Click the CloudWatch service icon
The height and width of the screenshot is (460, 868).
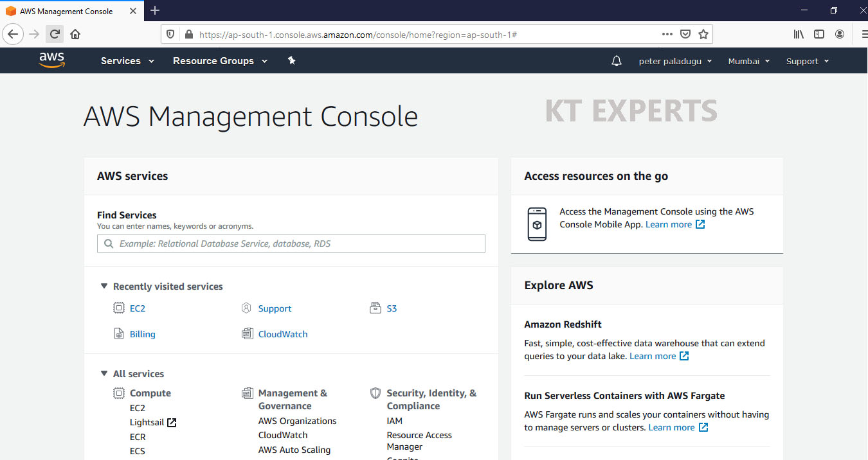coord(248,333)
